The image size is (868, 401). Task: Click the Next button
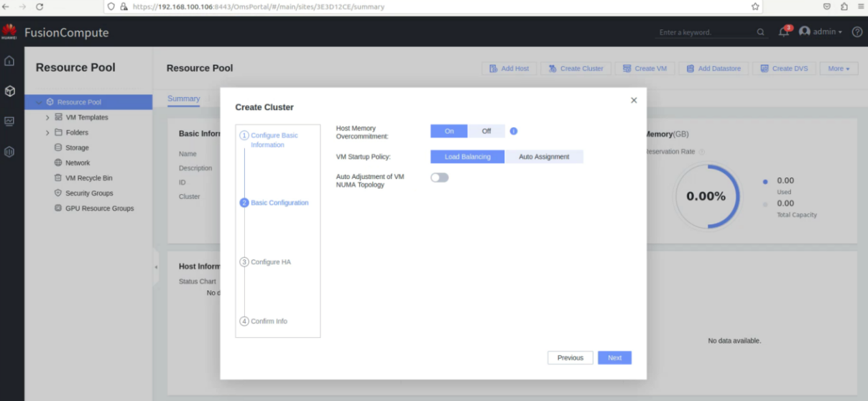[x=614, y=358]
